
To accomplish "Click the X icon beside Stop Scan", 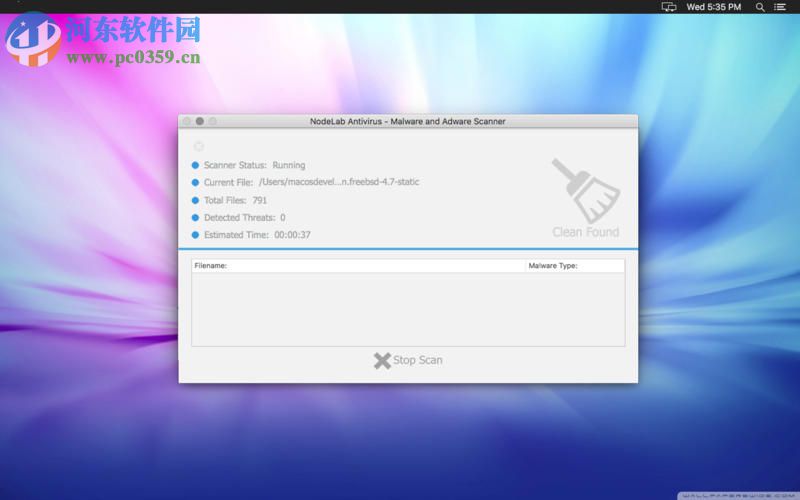I will coord(382,361).
